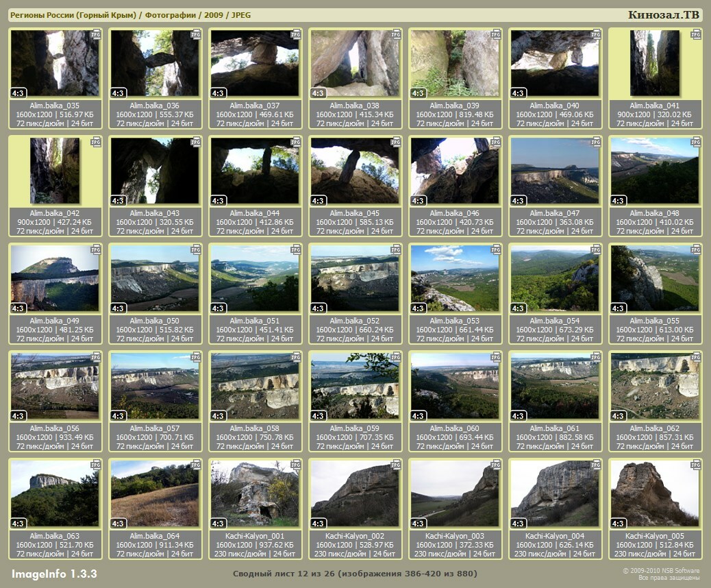Click the ImageInfo 1.3.3 label
The height and width of the screenshot is (588, 711).
tap(54, 574)
